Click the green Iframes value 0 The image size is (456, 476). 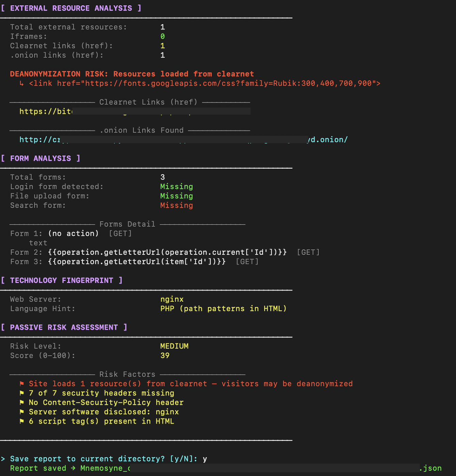[x=163, y=36]
